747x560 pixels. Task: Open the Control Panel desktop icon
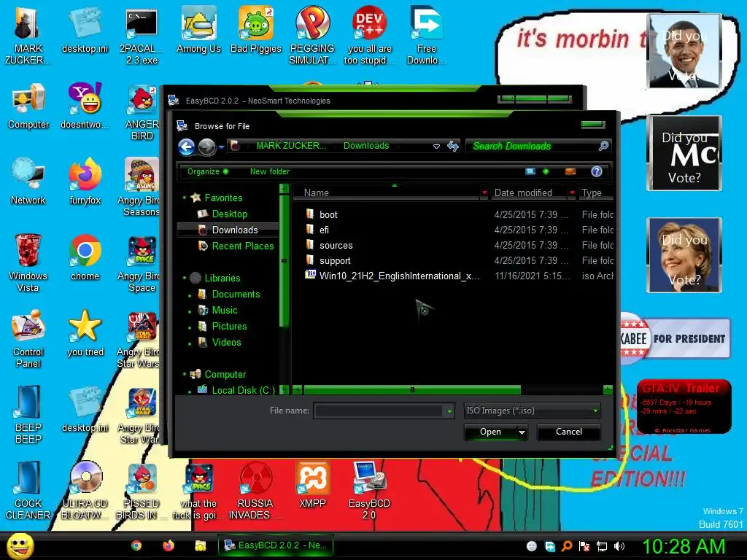pos(28,338)
